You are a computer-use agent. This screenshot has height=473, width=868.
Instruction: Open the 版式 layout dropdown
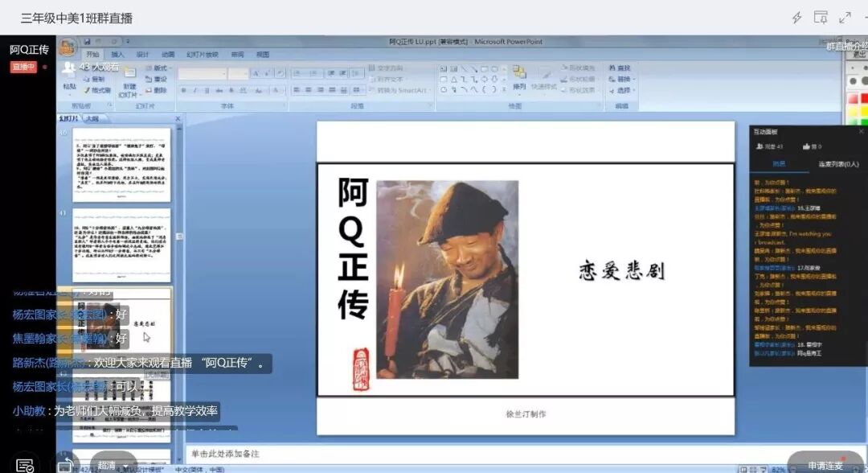click(x=158, y=68)
